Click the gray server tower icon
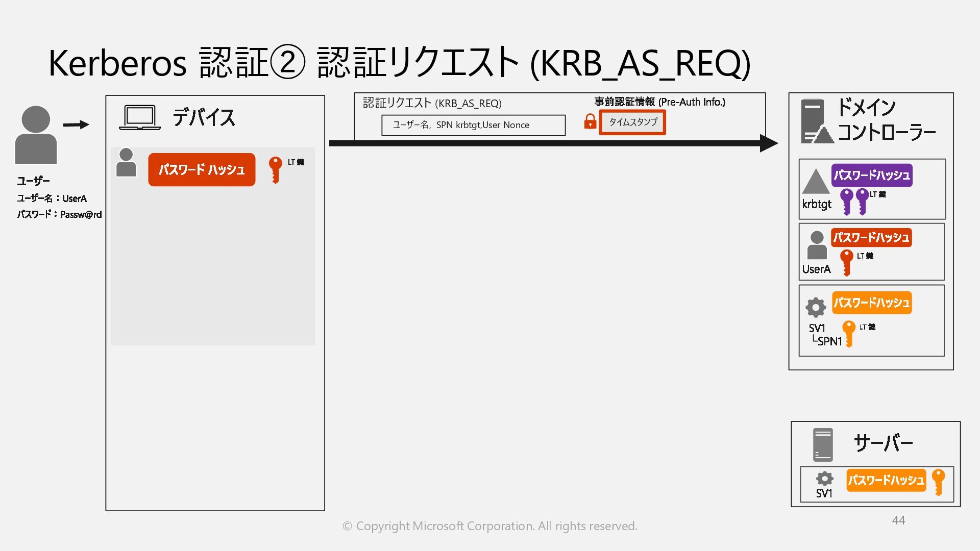 click(x=822, y=444)
